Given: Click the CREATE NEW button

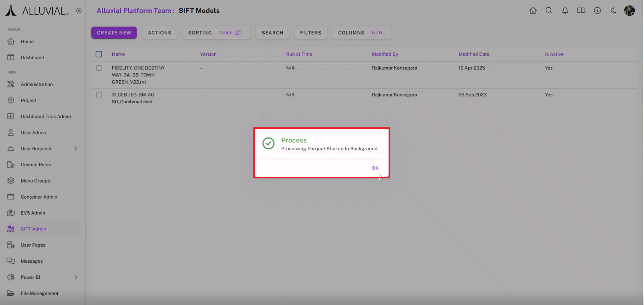Looking at the screenshot, I should coord(114,33).
